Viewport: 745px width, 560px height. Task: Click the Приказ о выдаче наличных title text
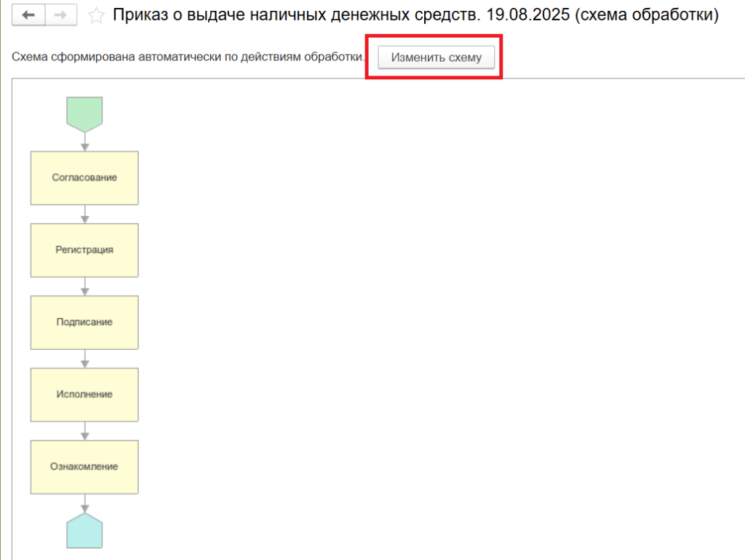(x=415, y=15)
